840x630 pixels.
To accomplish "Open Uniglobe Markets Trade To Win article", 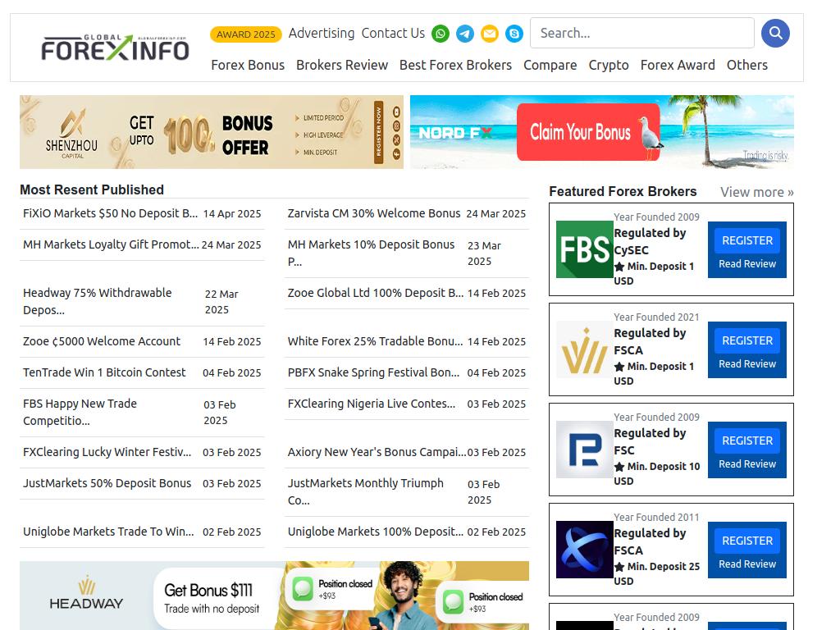I will tap(109, 532).
